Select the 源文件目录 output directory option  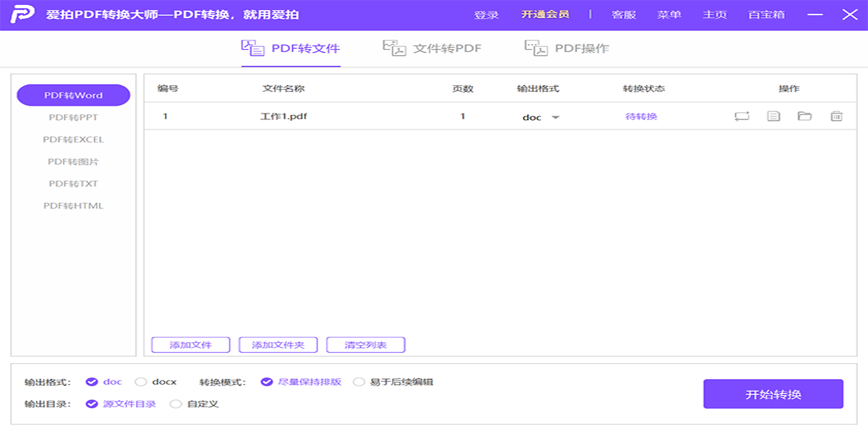[92, 404]
